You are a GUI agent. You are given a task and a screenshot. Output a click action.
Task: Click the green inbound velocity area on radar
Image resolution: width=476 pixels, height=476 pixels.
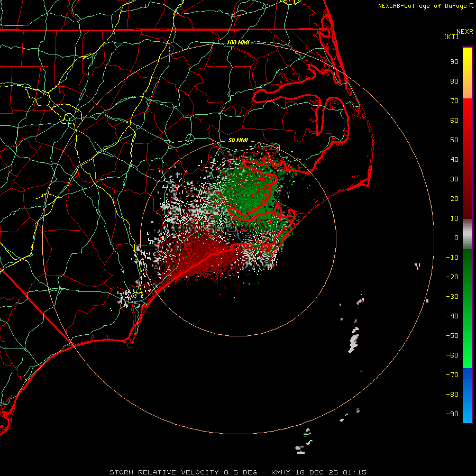pos(252,194)
